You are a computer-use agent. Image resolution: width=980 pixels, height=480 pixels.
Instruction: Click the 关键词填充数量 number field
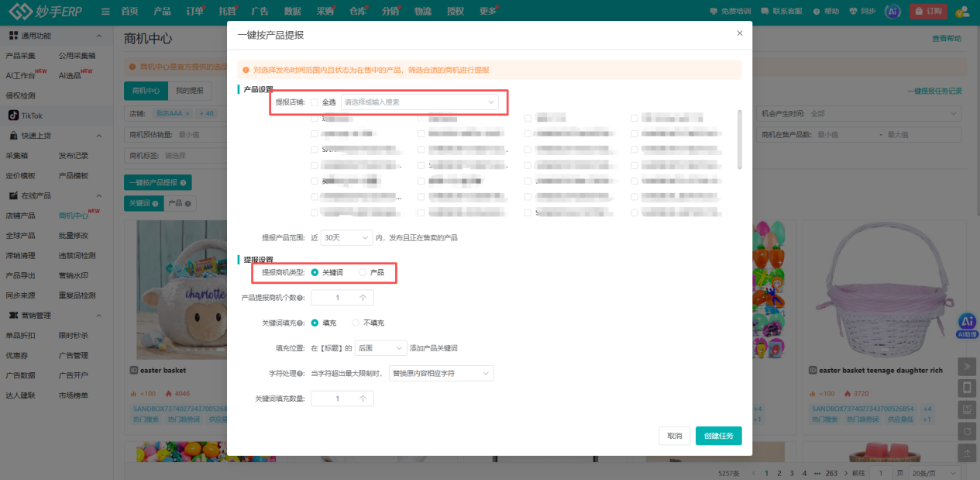point(342,399)
